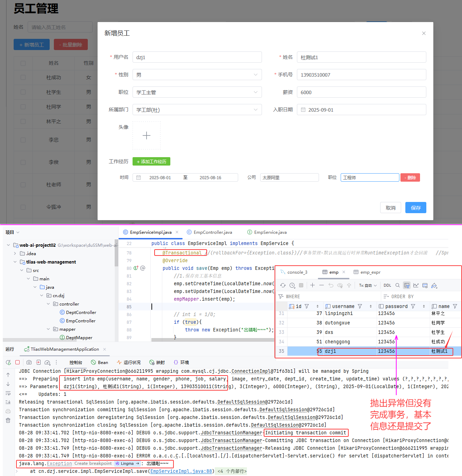The width and height of the screenshot is (462, 476).
Task: Stop the running application with red square
Action: (17, 362)
